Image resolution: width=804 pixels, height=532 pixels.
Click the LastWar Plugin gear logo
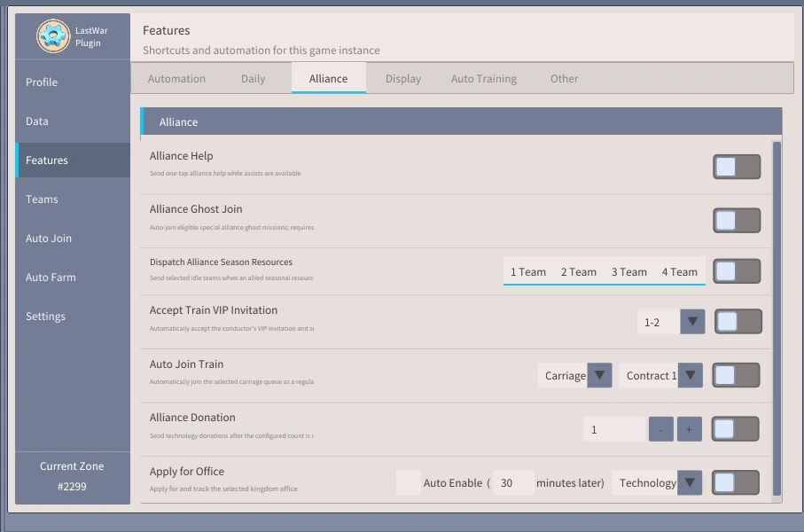click(53, 36)
